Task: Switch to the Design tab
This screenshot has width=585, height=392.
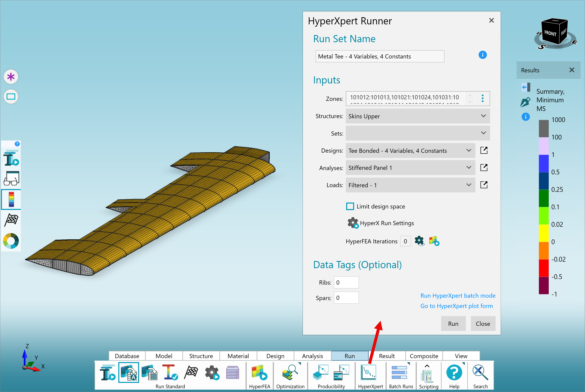Action: click(275, 356)
